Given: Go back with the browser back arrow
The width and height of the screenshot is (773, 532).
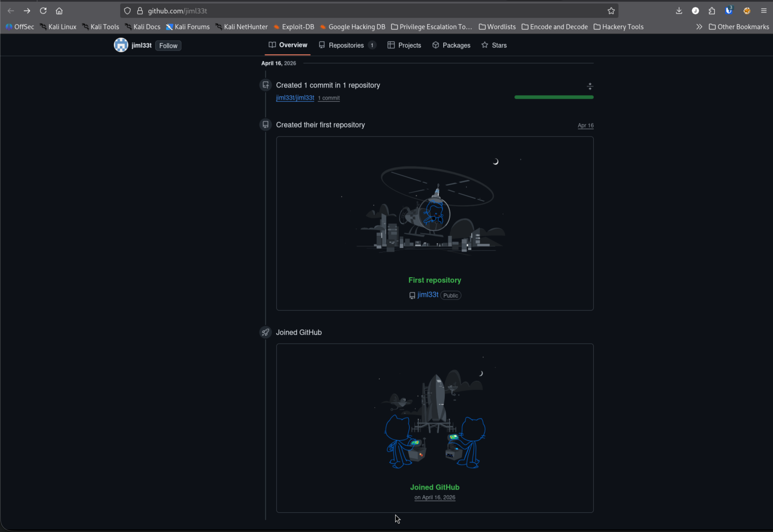Looking at the screenshot, I should [11, 11].
